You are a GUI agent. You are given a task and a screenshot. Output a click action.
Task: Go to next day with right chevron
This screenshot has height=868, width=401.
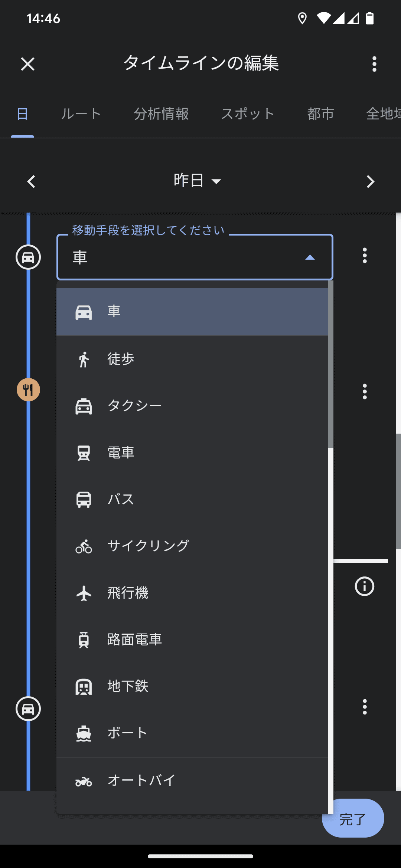pos(370,182)
